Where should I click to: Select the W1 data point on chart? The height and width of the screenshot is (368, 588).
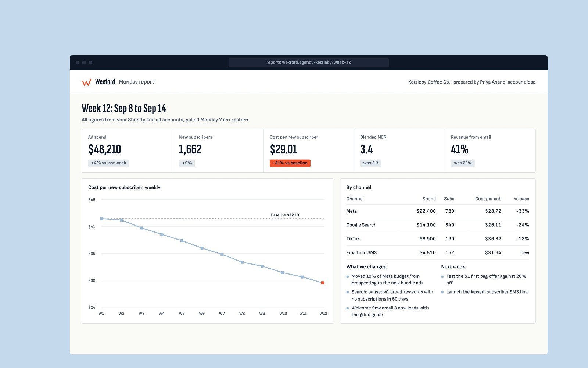(101, 219)
